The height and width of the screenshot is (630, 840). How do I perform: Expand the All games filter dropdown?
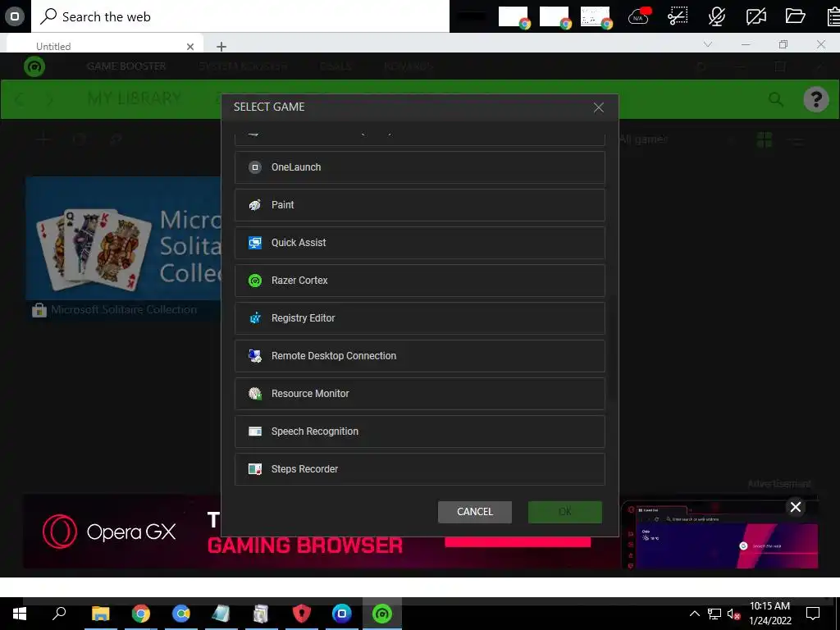[676, 139]
